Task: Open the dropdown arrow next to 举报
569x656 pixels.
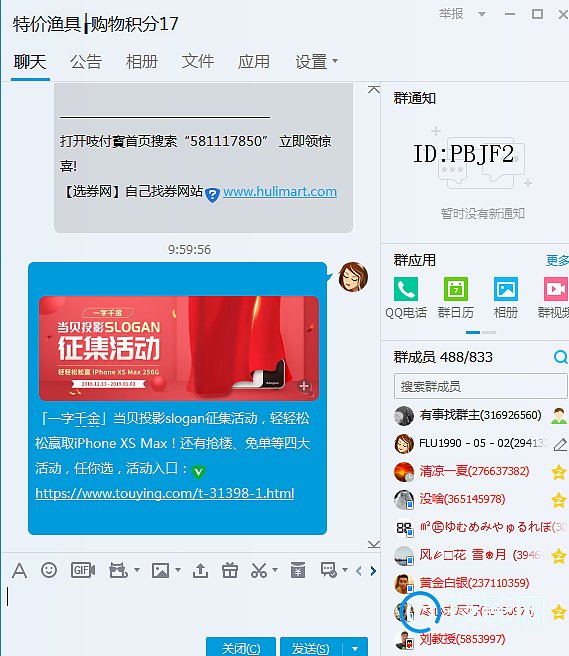Action: pos(482,14)
